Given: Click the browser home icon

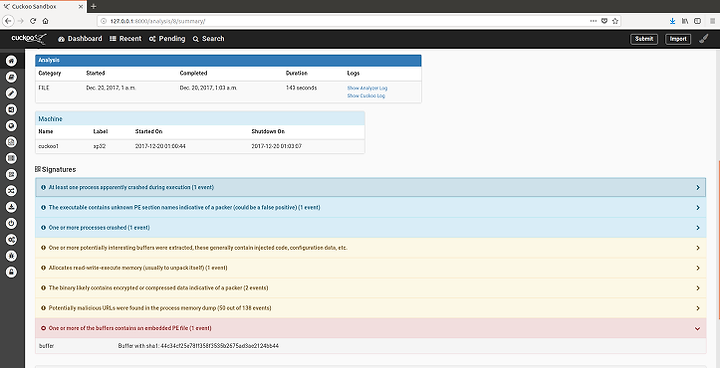Looking at the screenshot, I should 45,21.
